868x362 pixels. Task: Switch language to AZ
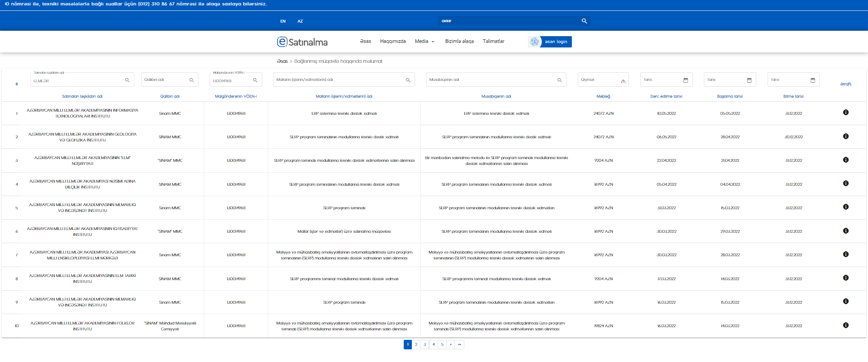click(x=300, y=21)
